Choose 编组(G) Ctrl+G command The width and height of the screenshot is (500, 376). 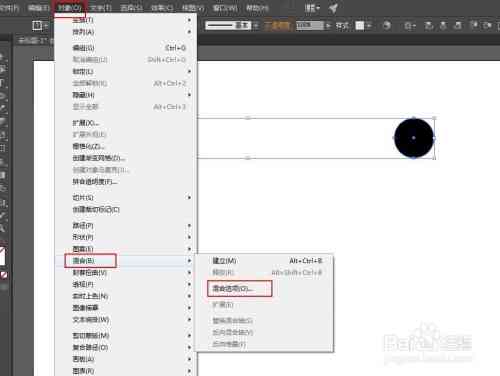point(126,48)
